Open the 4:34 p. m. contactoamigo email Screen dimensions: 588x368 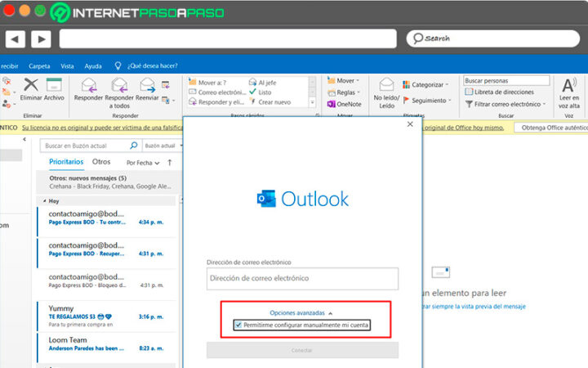coord(106,221)
